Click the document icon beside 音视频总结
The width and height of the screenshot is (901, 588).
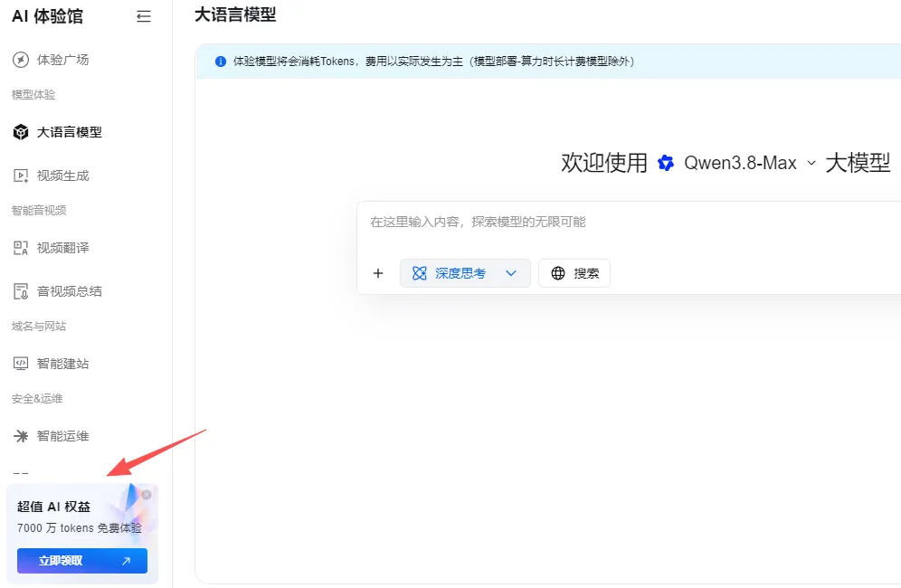click(x=21, y=291)
